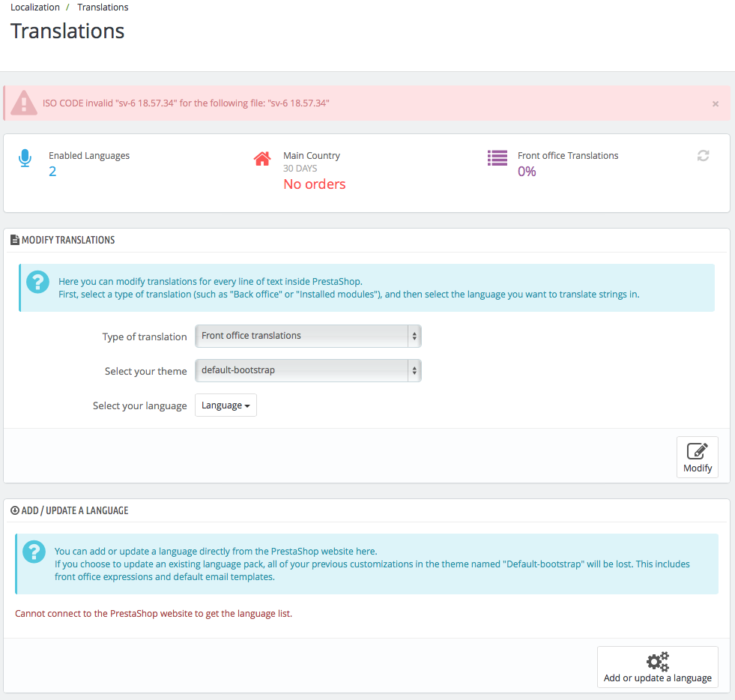This screenshot has width=735, height=700.
Task: Click the Front office Translations 0% value
Action: (527, 172)
